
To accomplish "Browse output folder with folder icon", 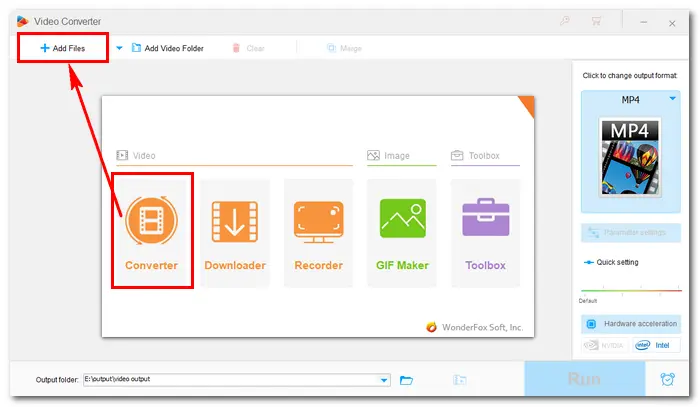I will pyautogui.click(x=406, y=380).
